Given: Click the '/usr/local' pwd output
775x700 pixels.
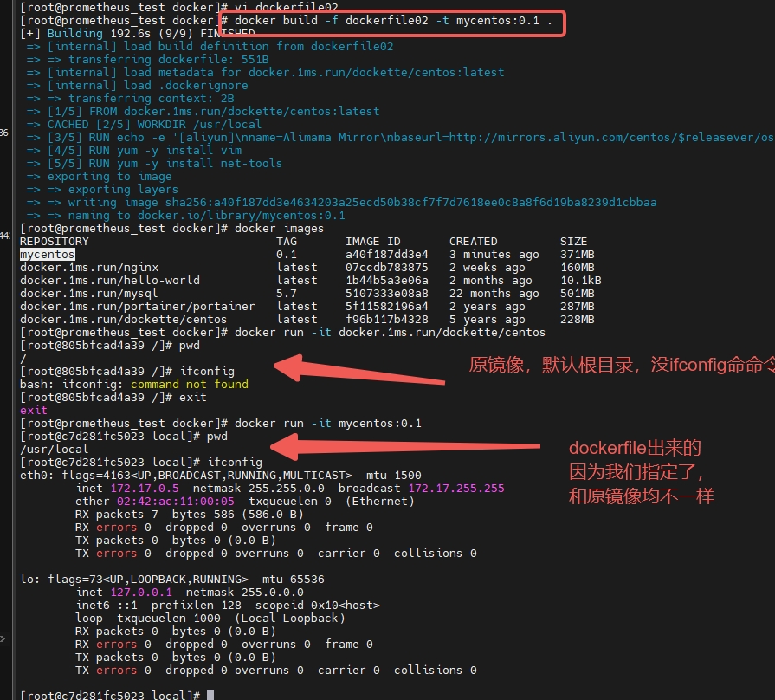Looking at the screenshot, I should [55, 449].
